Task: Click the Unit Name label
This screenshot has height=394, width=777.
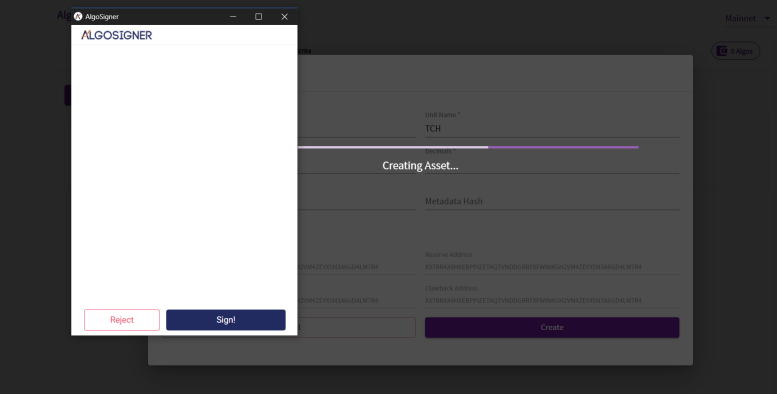Action: (x=443, y=114)
